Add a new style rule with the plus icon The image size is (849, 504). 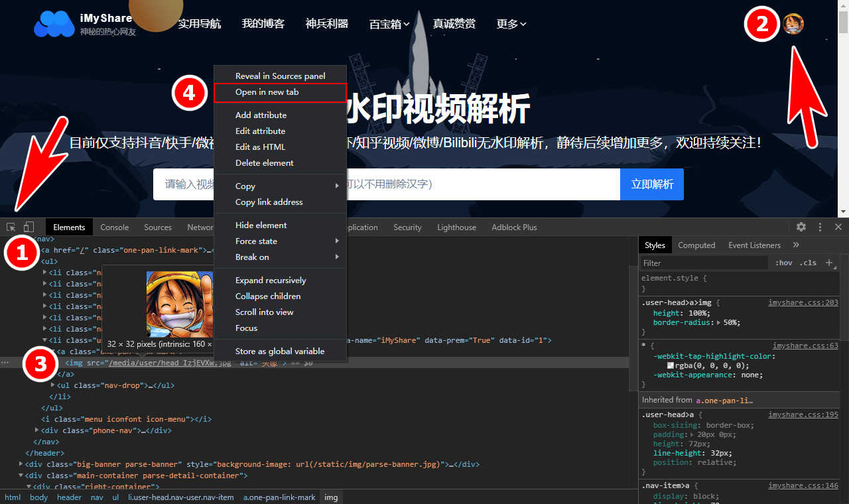(829, 263)
